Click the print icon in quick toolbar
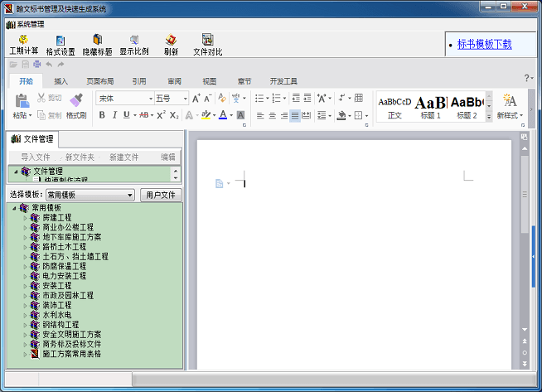The width and height of the screenshot is (542, 392). point(36,65)
